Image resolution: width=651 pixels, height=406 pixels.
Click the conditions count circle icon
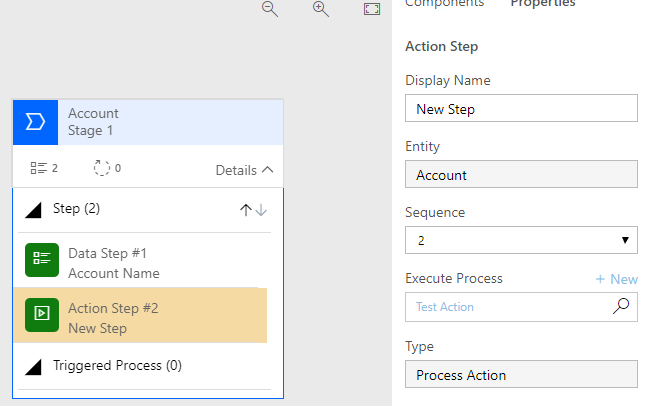pos(101,168)
